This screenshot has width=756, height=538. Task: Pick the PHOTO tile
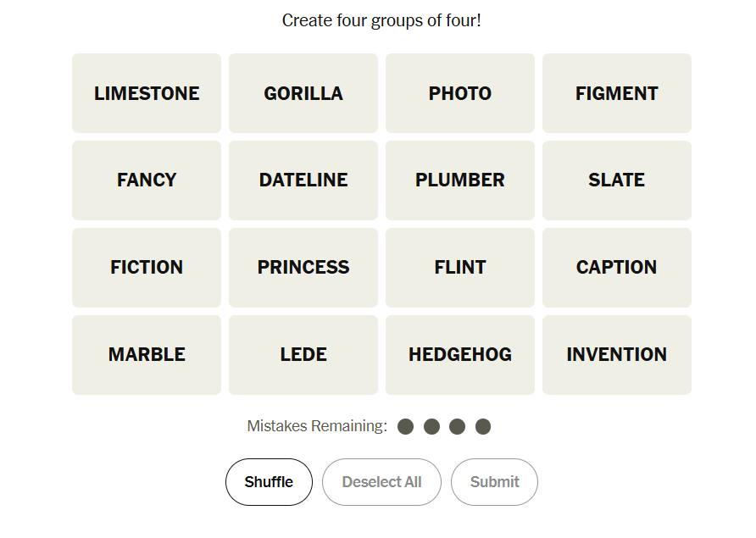click(460, 93)
